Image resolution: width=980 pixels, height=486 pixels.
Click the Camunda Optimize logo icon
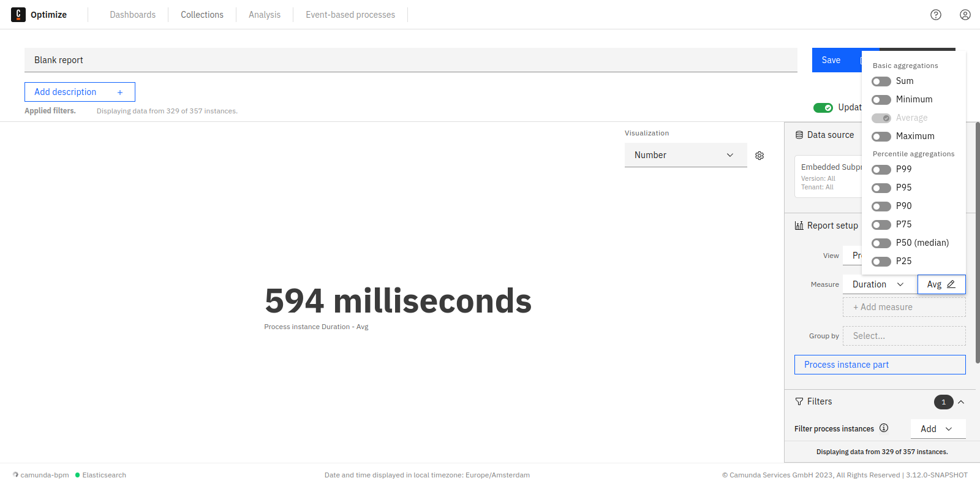coord(18,15)
